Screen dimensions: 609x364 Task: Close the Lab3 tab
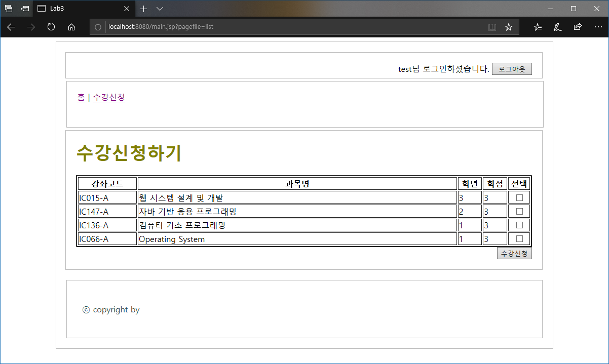[127, 9]
